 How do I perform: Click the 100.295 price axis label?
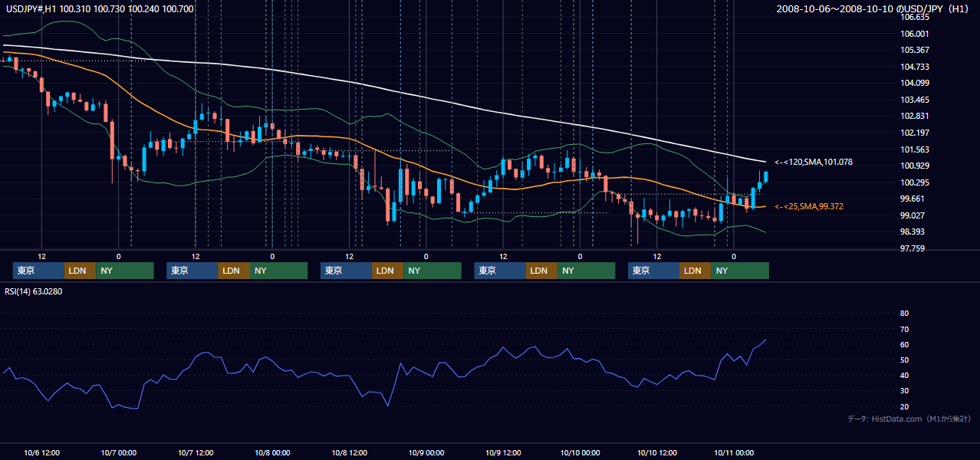[x=915, y=182]
